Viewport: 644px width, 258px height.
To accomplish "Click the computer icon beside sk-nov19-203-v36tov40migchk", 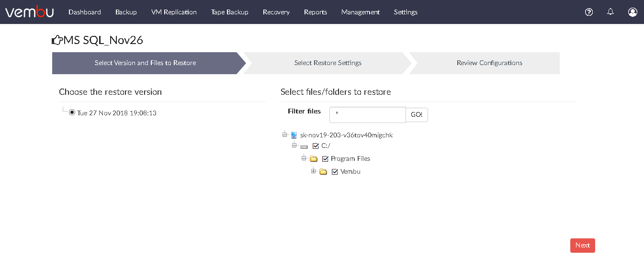I will click(294, 135).
